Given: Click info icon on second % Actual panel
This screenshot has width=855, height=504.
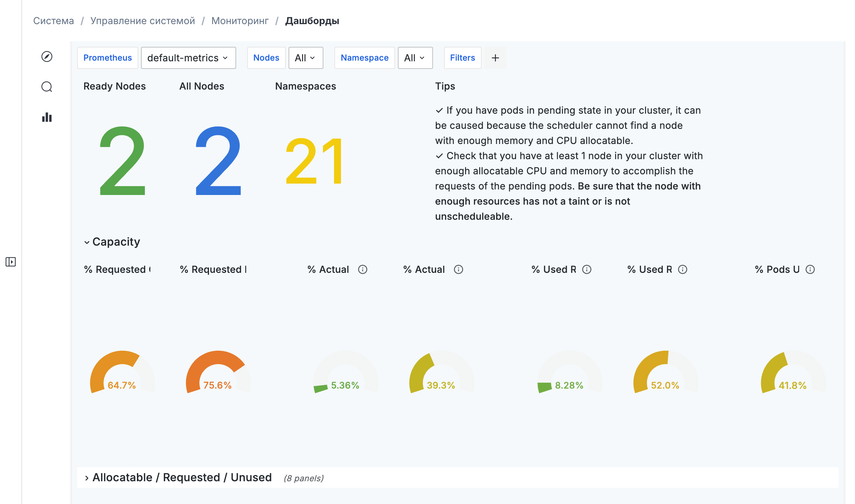Looking at the screenshot, I should (x=459, y=269).
